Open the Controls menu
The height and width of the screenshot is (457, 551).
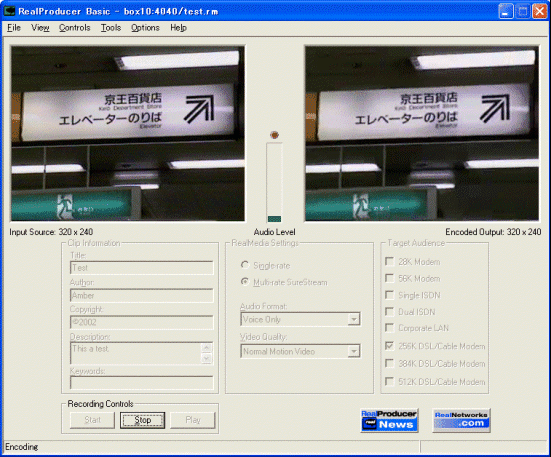[x=74, y=28]
